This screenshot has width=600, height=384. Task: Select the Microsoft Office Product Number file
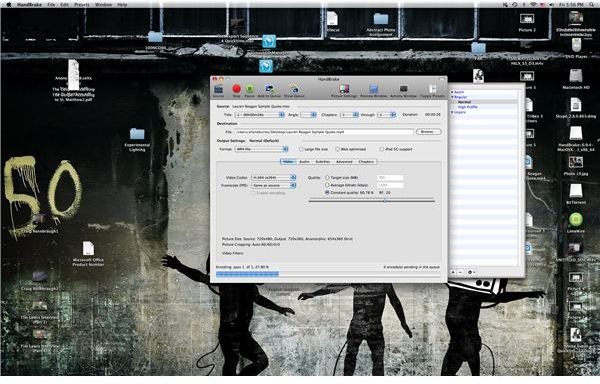point(88,248)
